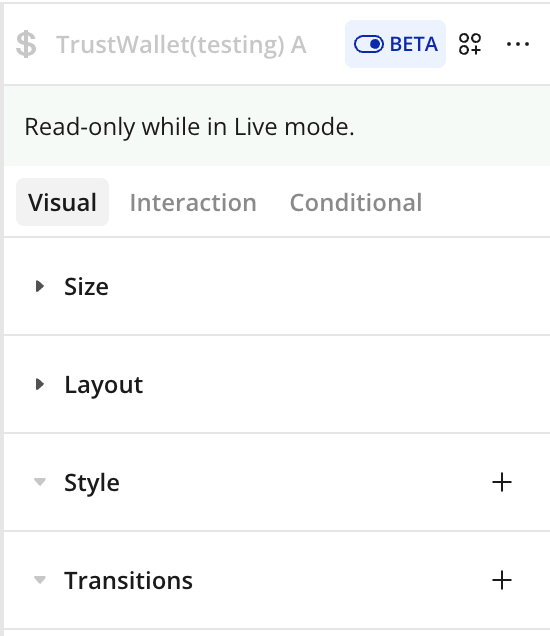The width and height of the screenshot is (550, 636).
Task: Expand the Layout section arrow
Action: click(x=40, y=384)
